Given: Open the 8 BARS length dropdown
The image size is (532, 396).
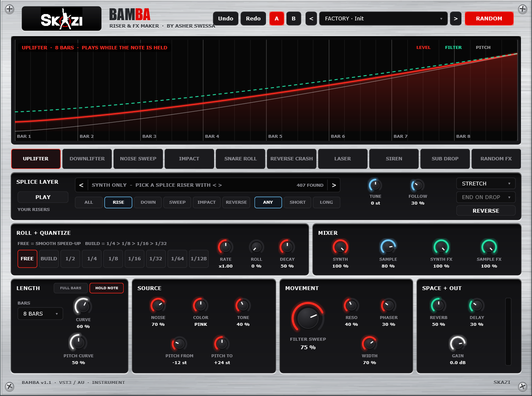Looking at the screenshot, I should [40, 313].
